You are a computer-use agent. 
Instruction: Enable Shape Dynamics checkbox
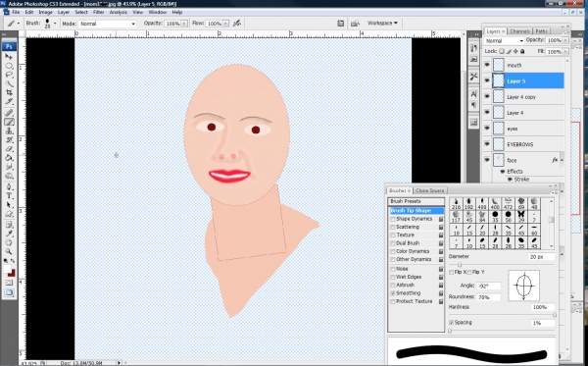(393, 219)
